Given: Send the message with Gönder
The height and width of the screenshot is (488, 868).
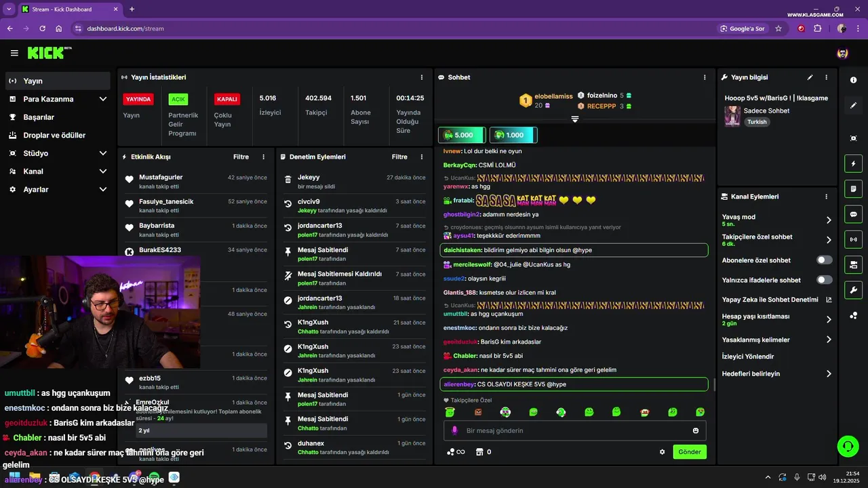Looking at the screenshot, I should coord(690,452).
